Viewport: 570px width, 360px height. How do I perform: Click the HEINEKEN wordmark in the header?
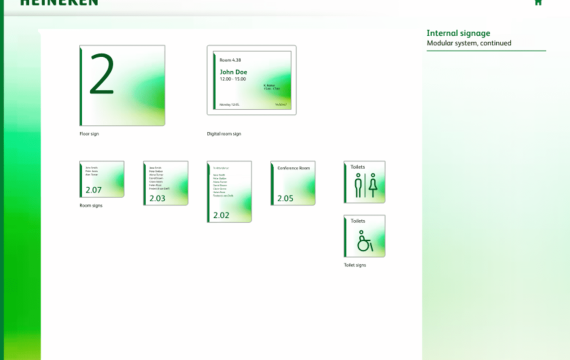tap(59, 3)
